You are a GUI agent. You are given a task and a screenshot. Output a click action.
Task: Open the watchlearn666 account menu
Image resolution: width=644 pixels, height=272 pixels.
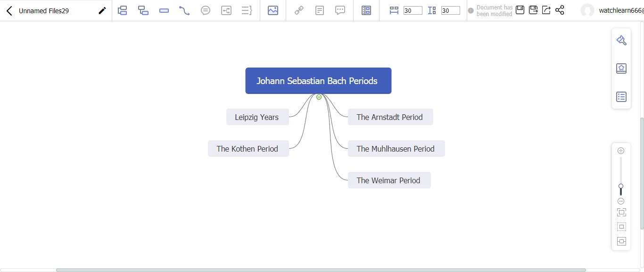(x=613, y=10)
